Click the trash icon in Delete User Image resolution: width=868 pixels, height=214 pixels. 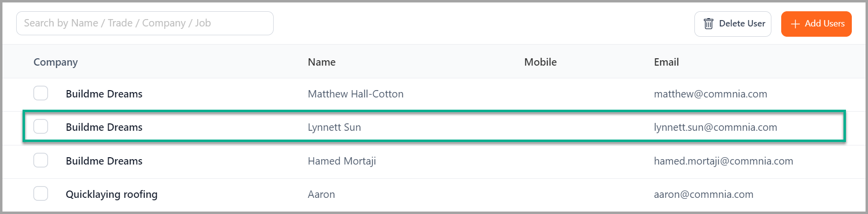(708, 24)
